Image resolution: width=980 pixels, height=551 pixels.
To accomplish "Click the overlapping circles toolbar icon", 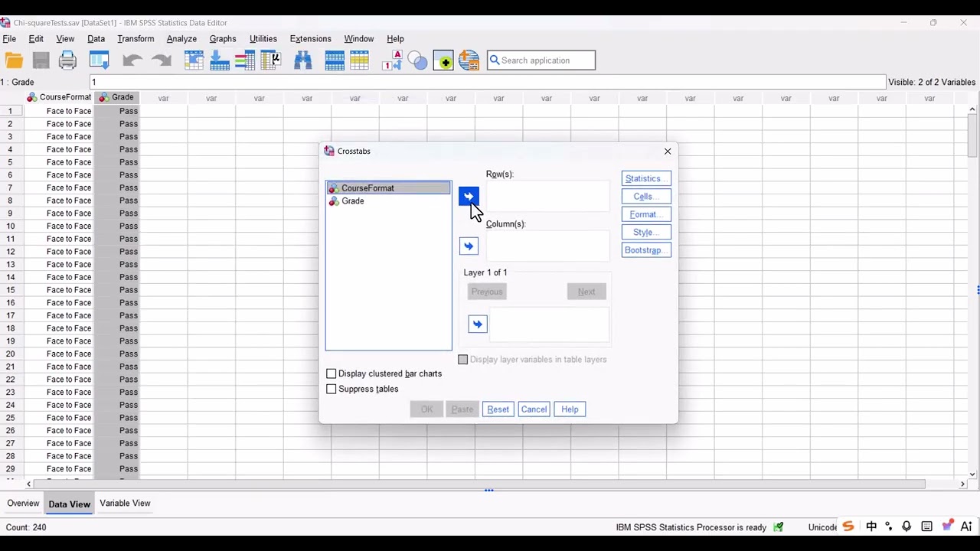I will point(418,60).
